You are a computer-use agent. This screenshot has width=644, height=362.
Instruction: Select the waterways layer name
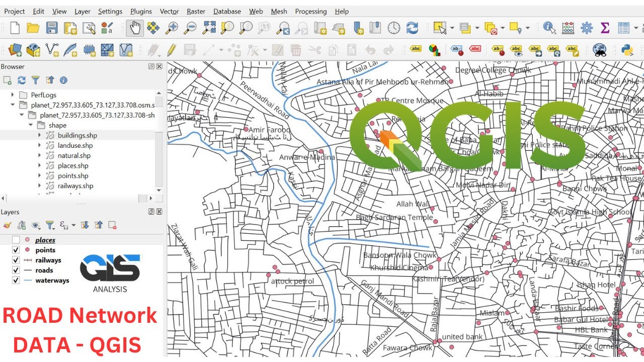point(52,280)
